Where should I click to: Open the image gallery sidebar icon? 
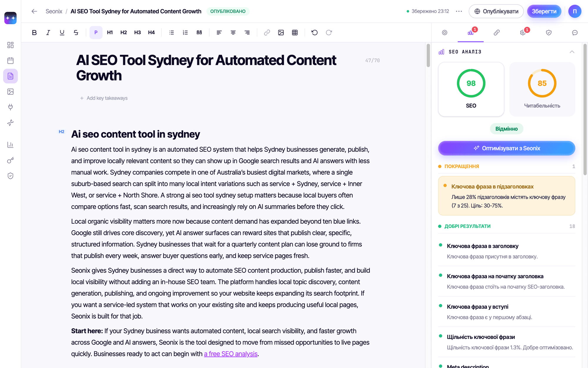(x=11, y=92)
